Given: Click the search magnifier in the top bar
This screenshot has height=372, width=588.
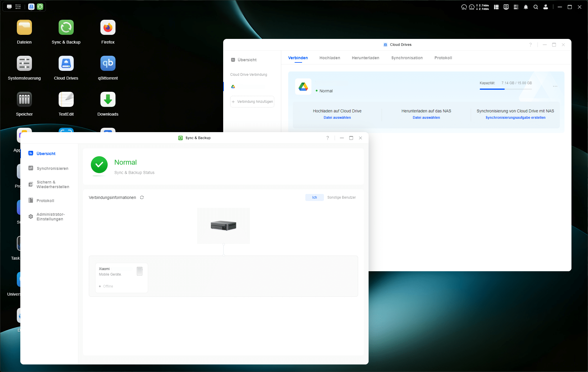Looking at the screenshot, I should pyautogui.click(x=535, y=7).
